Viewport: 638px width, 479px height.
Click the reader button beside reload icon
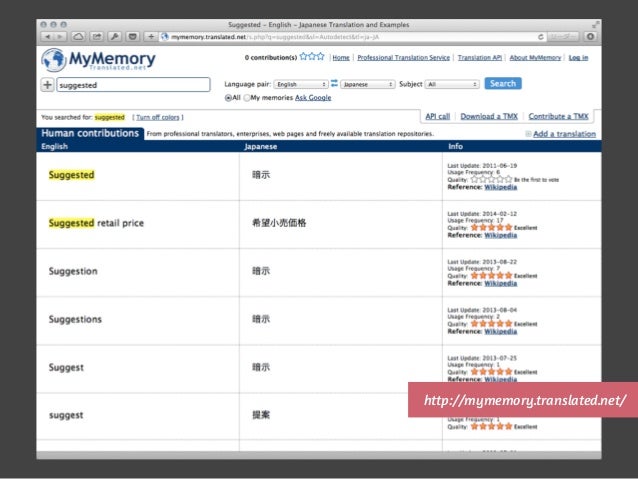564,37
